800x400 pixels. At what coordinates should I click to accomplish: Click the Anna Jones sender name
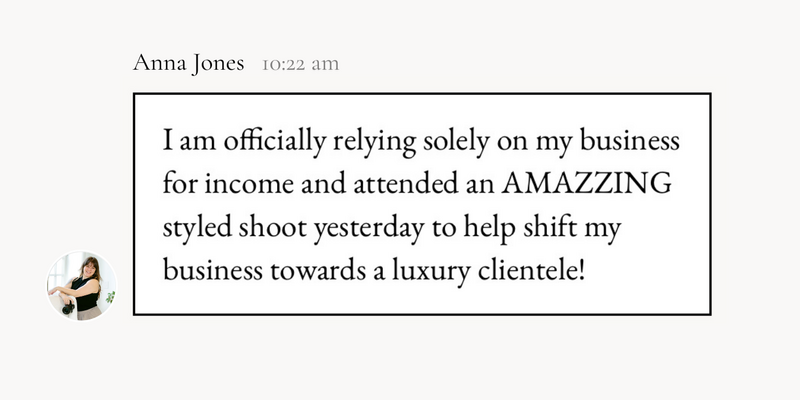pyautogui.click(x=188, y=64)
